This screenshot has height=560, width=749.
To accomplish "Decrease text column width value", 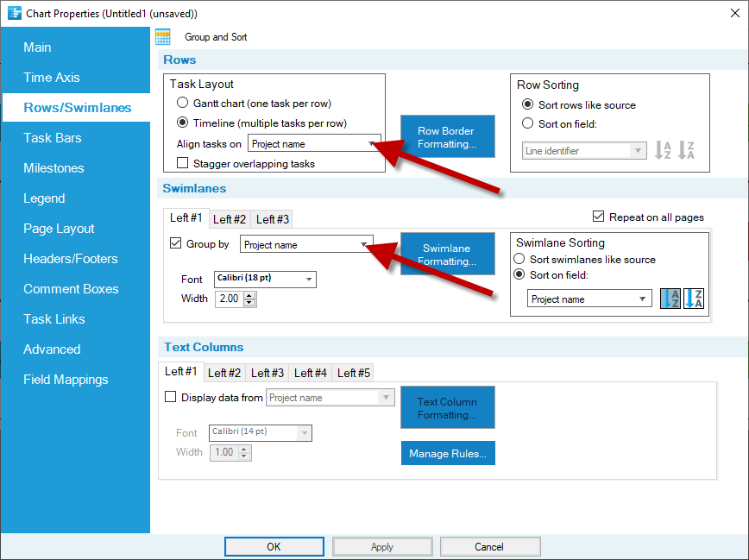I will click(x=244, y=456).
